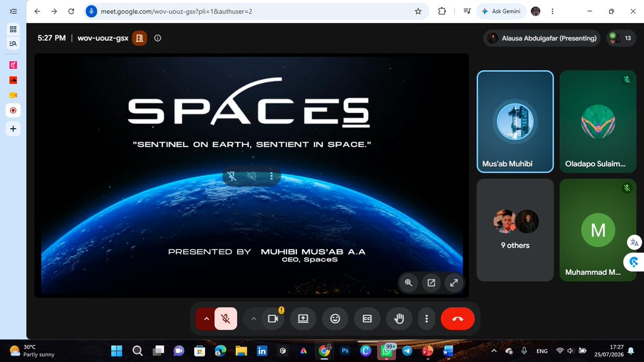Click the ENG language indicator
The height and width of the screenshot is (362, 644).
coord(542,351)
